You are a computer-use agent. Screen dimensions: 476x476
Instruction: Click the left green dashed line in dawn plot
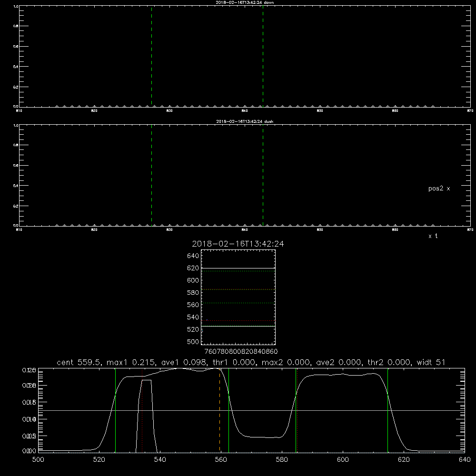tap(151, 56)
